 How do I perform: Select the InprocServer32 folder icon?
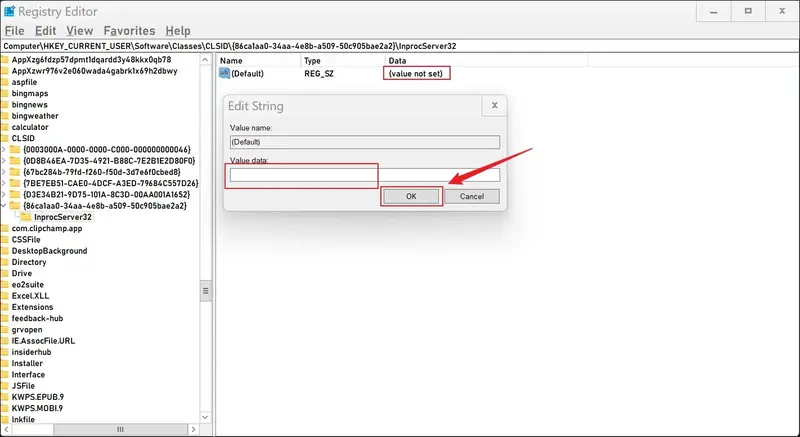[x=26, y=217]
